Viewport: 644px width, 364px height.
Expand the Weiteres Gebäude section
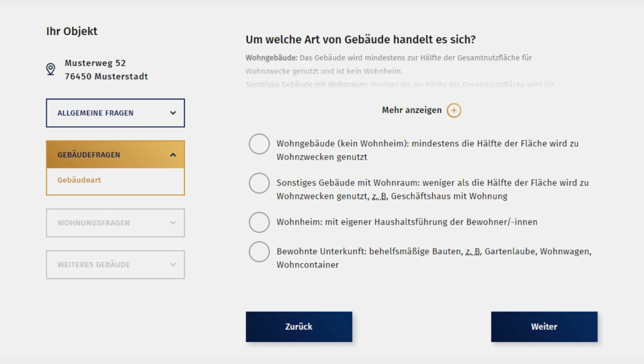click(115, 265)
